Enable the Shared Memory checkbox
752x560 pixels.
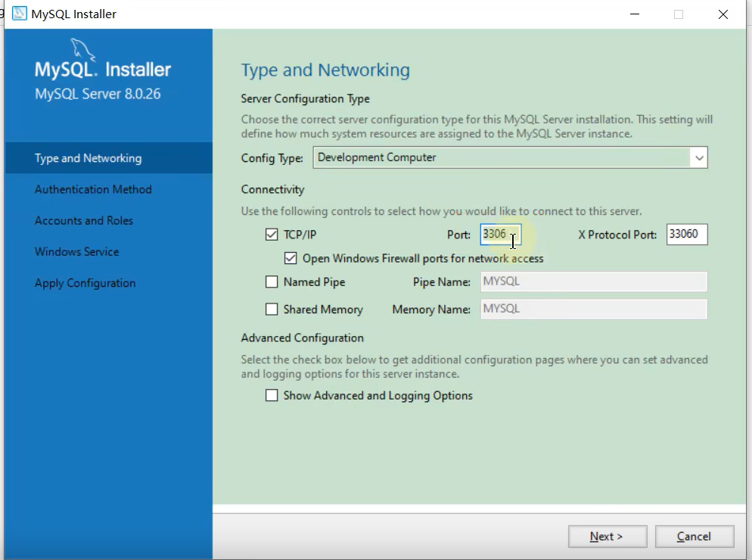click(272, 309)
